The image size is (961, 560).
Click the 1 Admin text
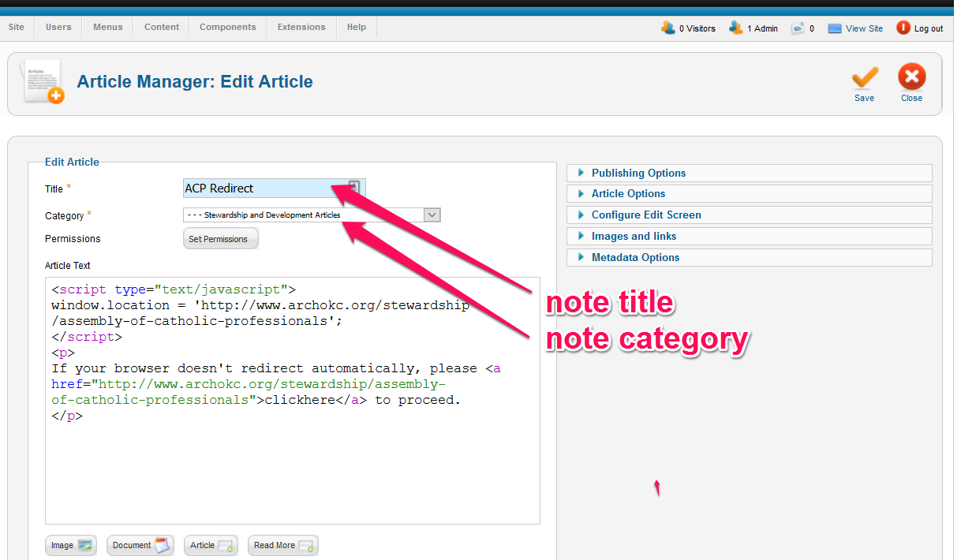[763, 28]
